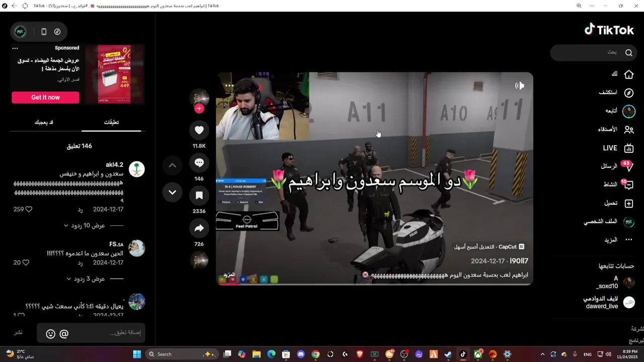Click the CapCut editing label
This screenshot has width=644, height=362.
(489, 247)
